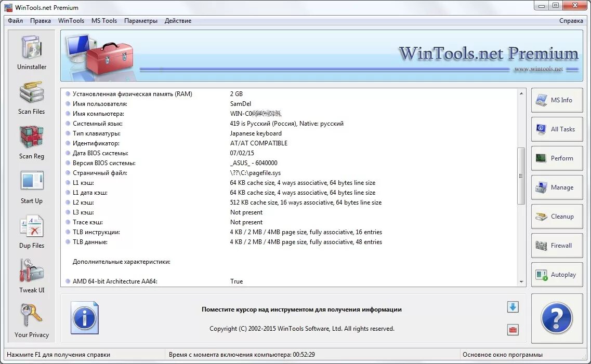Click the blue info document icon
This screenshot has width=591, height=364.
click(x=84, y=318)
